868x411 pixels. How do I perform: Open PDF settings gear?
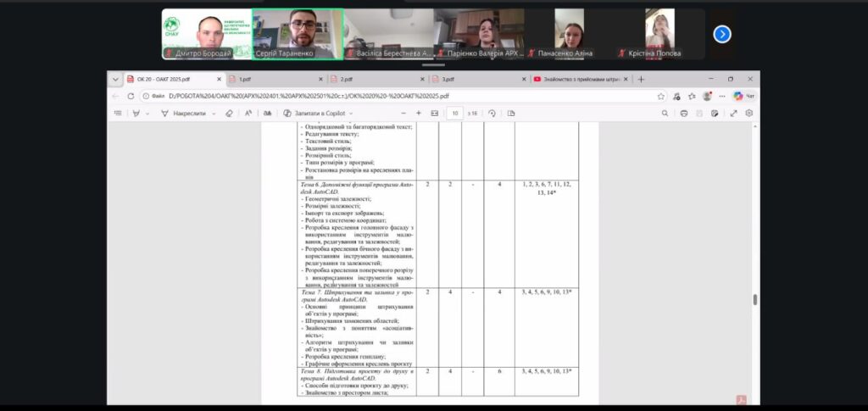pos(748,113)
